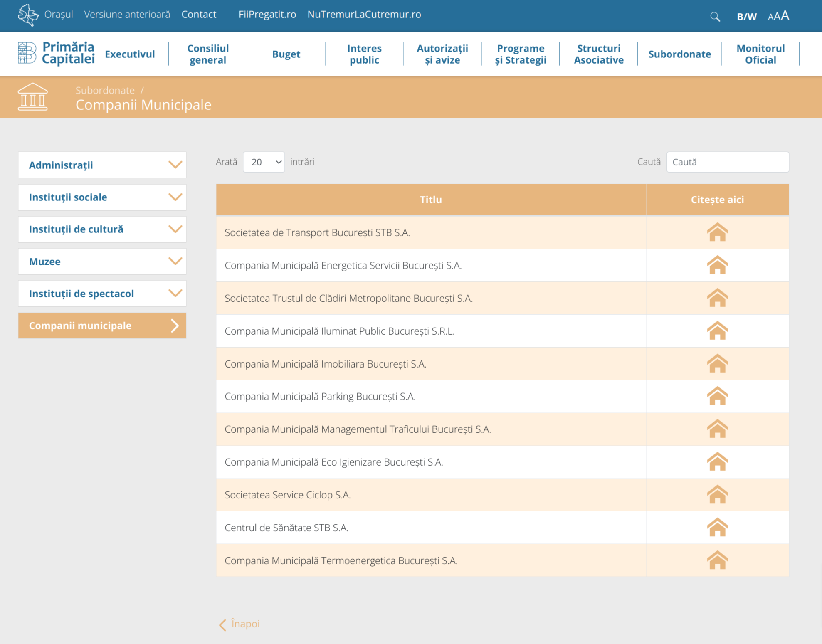Screen dimensions: 822x644
Task: Click home icon for Societatea Service Ciclop S.A.
Action: (x=717, y=495)
